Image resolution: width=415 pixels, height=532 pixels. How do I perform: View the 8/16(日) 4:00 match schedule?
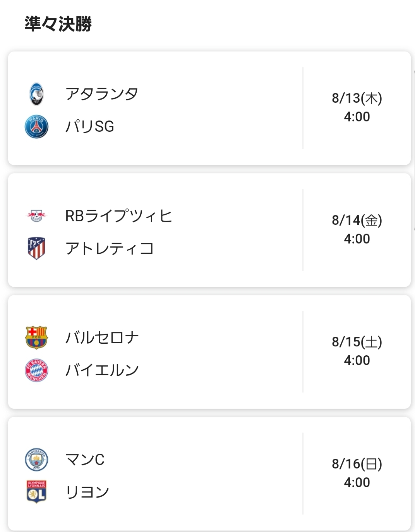coord(357,473)
